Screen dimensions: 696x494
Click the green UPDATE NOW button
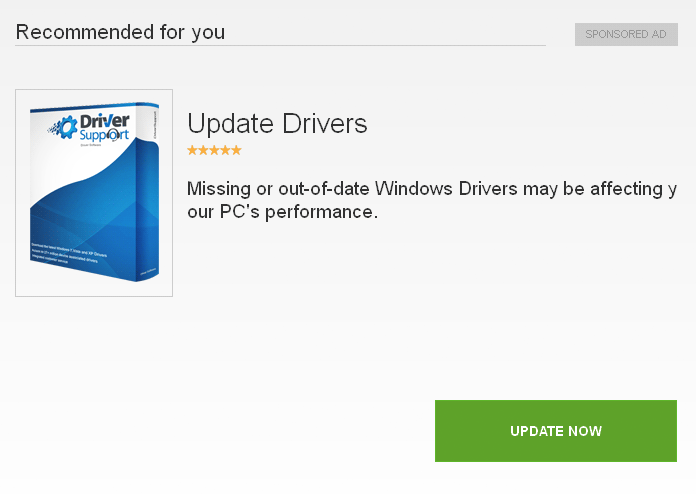click(556, 431)
